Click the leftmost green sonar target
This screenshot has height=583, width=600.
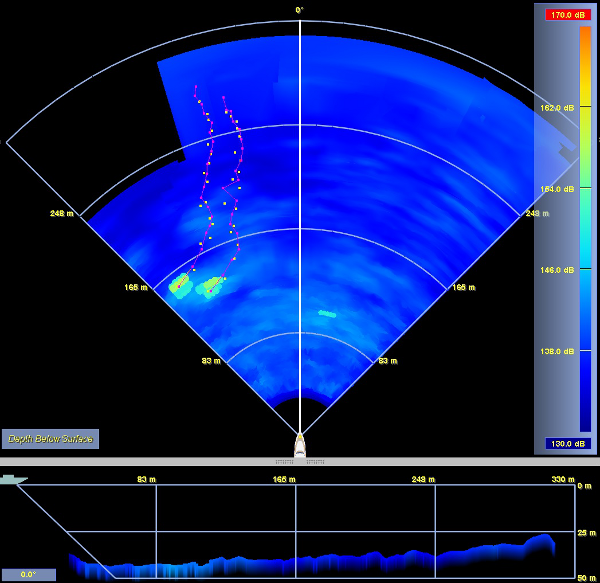click(181, 285)
